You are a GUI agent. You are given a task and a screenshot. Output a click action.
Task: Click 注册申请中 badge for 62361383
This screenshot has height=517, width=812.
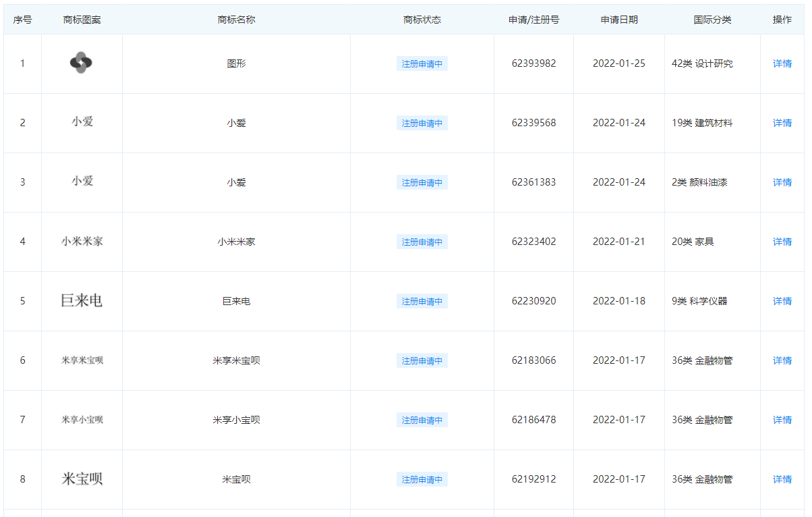click(422, 183)
